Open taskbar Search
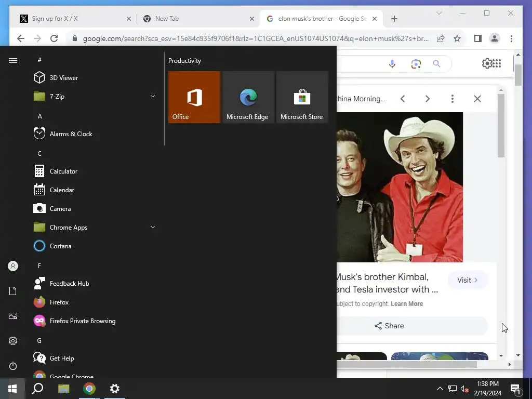 coord(37,389)
